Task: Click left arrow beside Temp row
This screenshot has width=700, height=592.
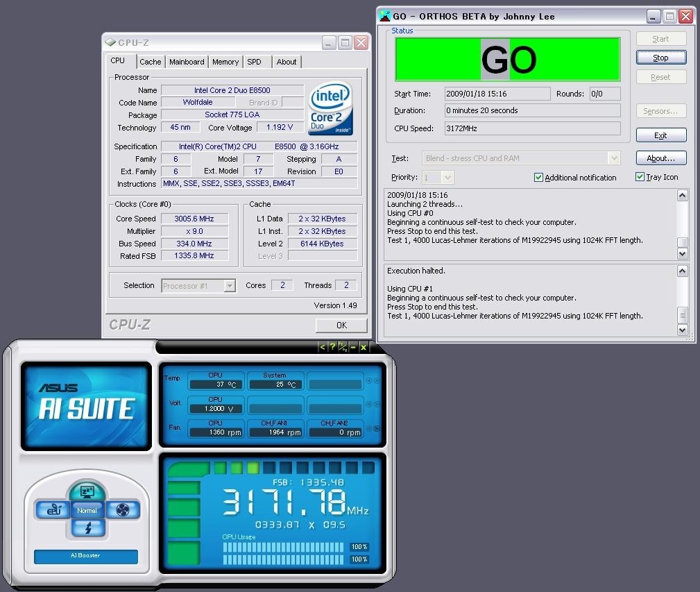Action: coord(369,381)
